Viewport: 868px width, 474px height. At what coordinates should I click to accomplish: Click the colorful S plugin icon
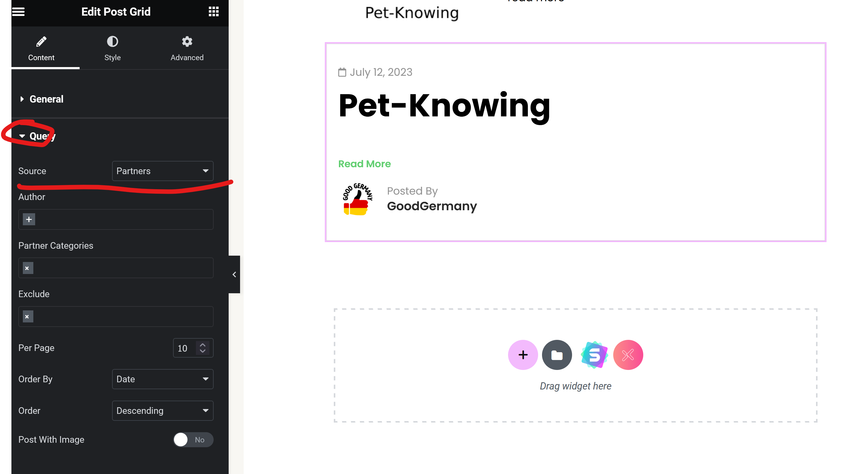pos(594,355)
